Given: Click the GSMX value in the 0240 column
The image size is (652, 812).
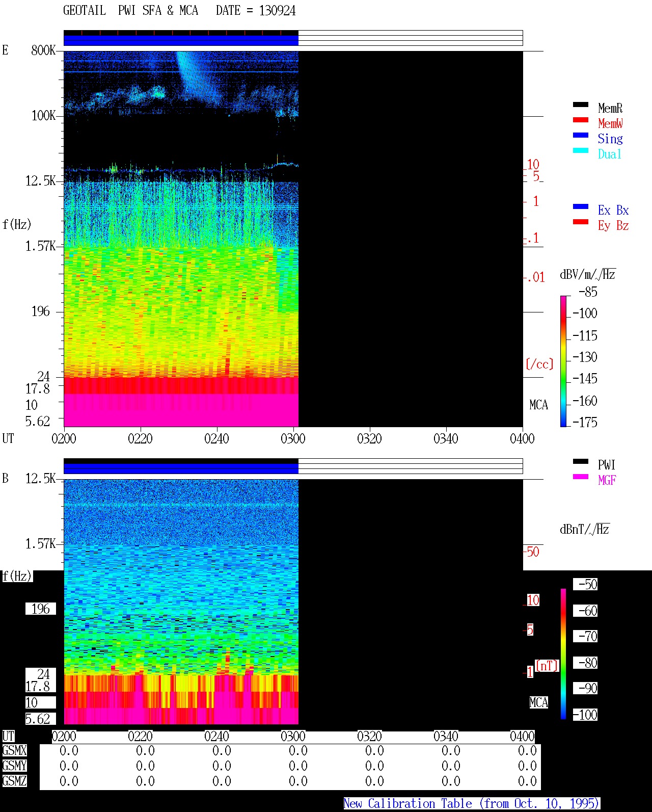Looking at the screenshot, I should [222, 750].
